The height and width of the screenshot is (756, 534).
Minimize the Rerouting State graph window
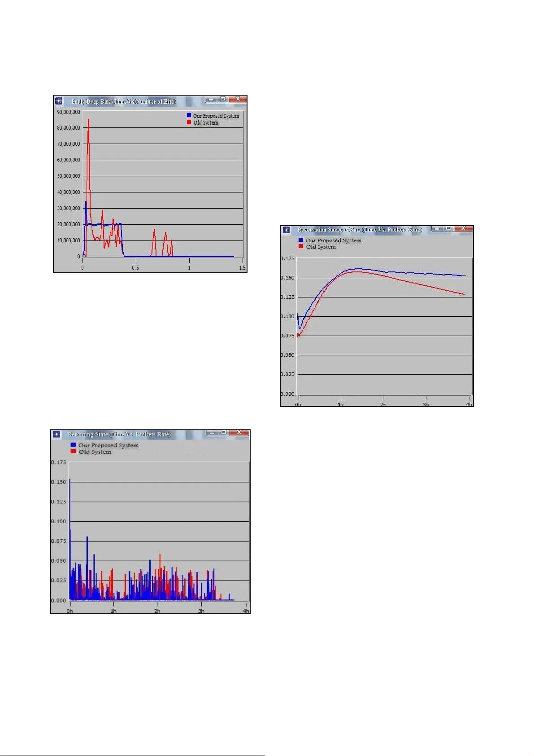212,433
